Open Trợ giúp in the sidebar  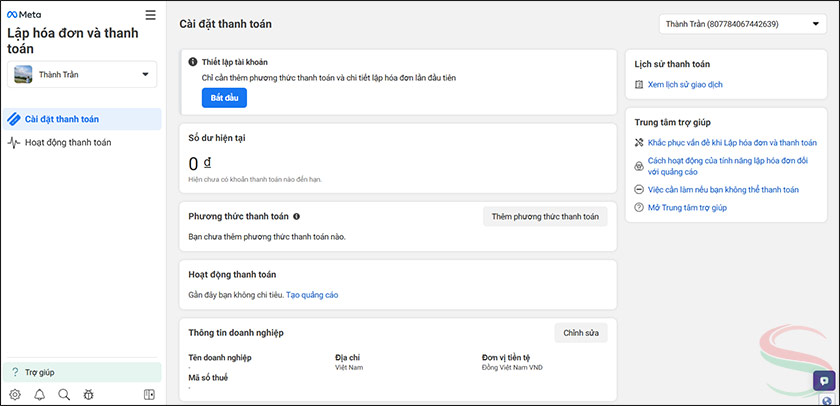point(82,372)
